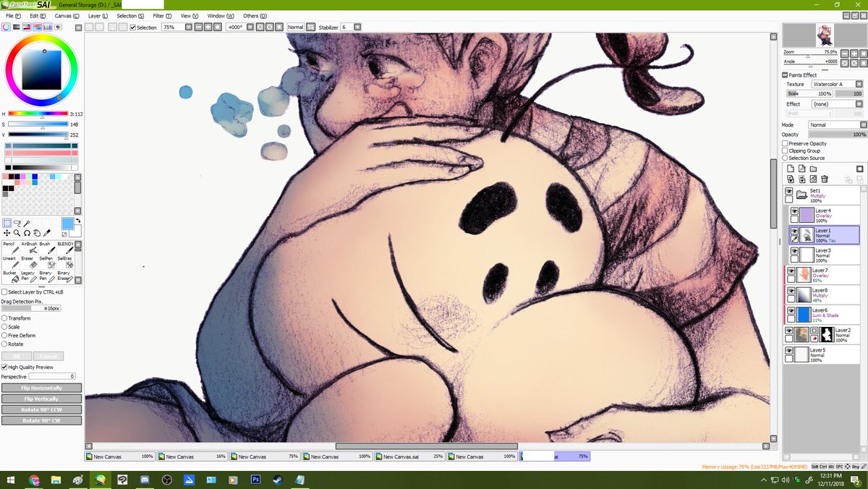Open Chrome from the taskbar
The height and width of the screenshot is (489, 868).
(34, 480)
